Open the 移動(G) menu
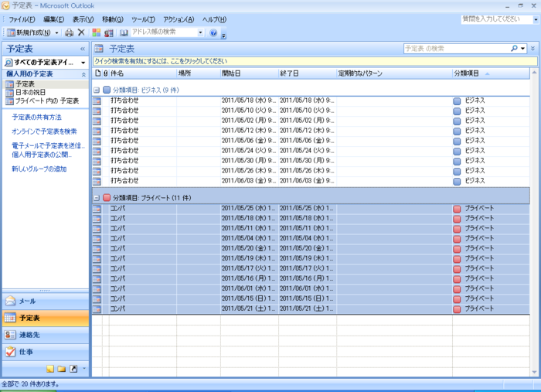The width and height of the screenshot is (541, 392). click(113, 19)
